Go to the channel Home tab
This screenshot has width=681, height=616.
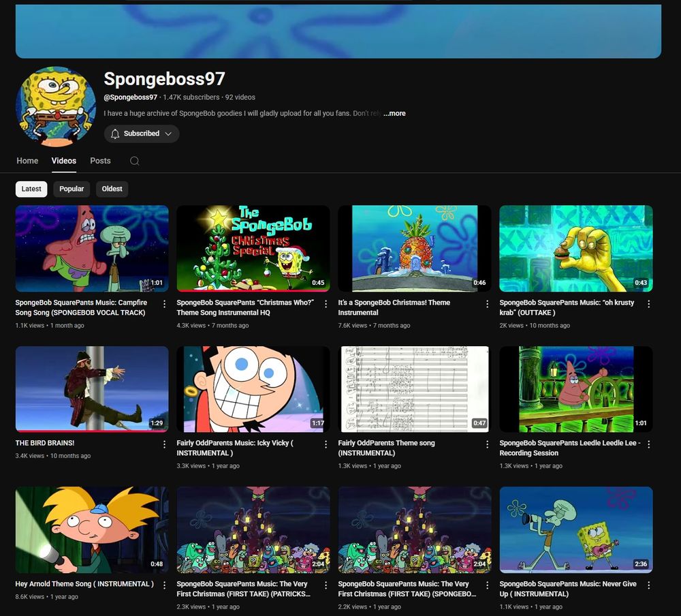(27, 161)
